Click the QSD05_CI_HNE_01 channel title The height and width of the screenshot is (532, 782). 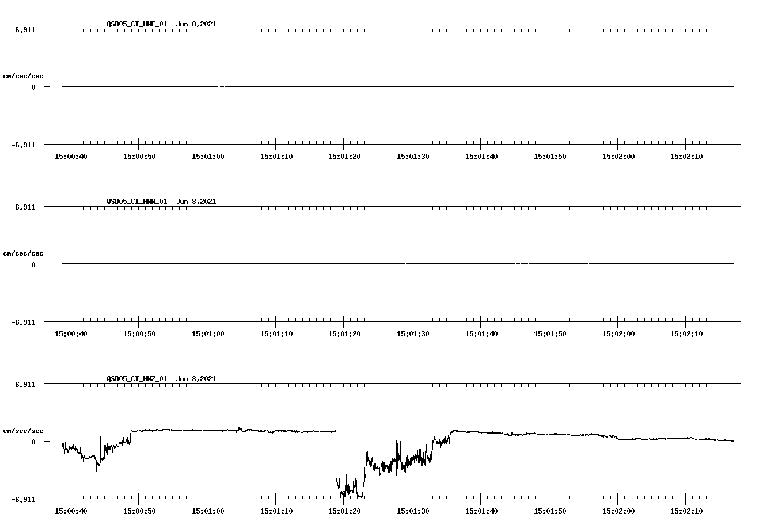click(137, 24)
